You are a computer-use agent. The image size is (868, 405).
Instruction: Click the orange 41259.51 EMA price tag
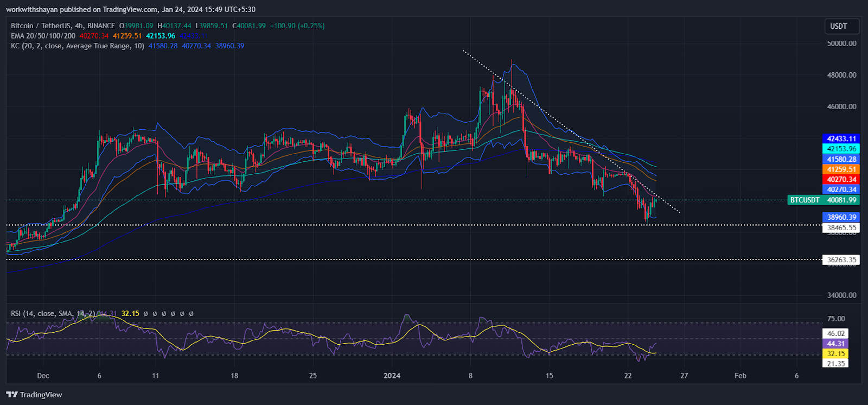click(841, 169)
